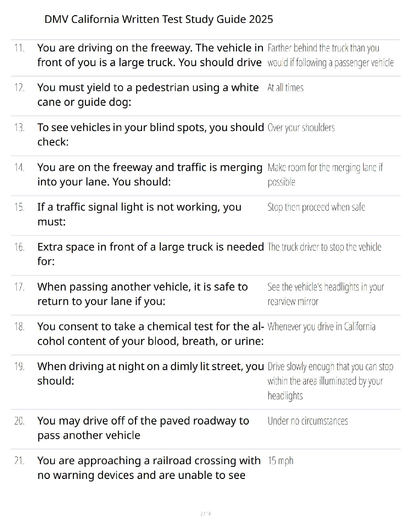Click answer 'The truck driver to stop the vehicle'
This screenshot has width=411, height=532.
tap(324, 247)
